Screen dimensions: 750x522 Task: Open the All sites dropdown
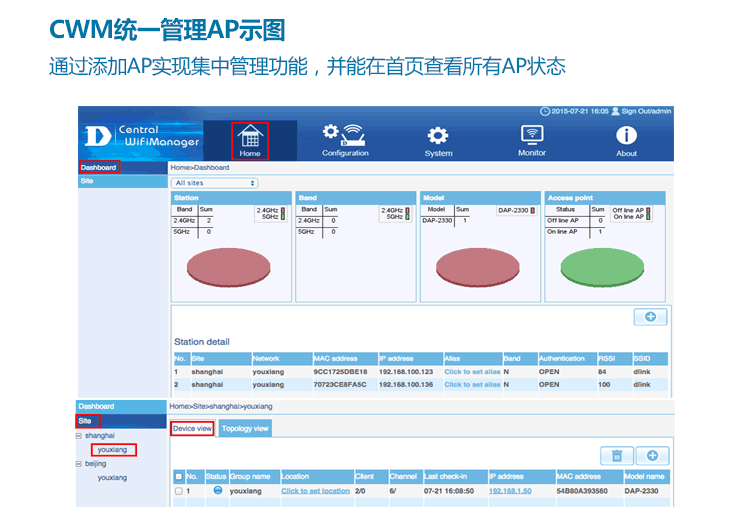[214, 183]
